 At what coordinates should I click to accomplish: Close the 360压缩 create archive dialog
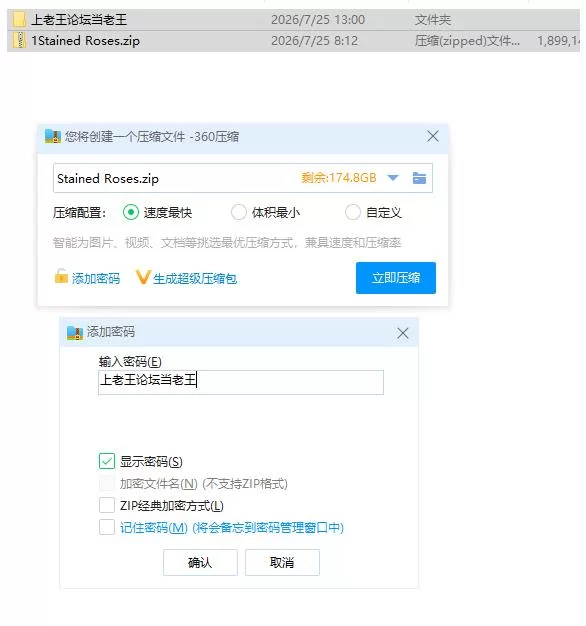(x=433, y=136)
